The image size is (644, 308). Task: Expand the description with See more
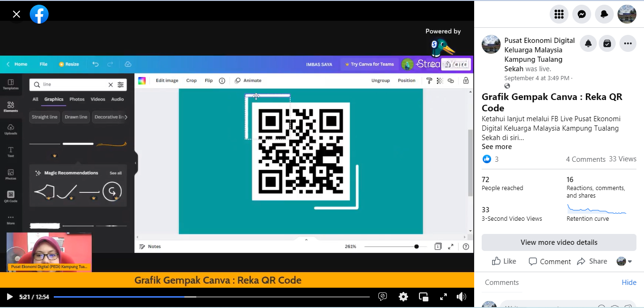(497, 147)
